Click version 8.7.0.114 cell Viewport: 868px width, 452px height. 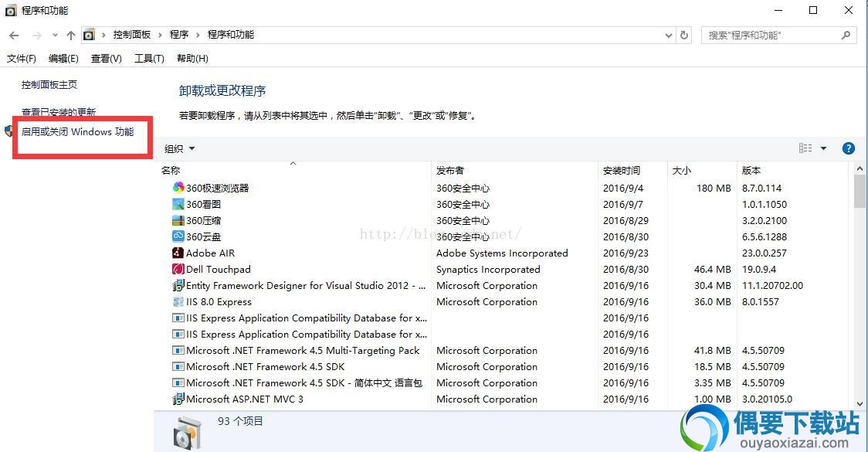[761, 188]
